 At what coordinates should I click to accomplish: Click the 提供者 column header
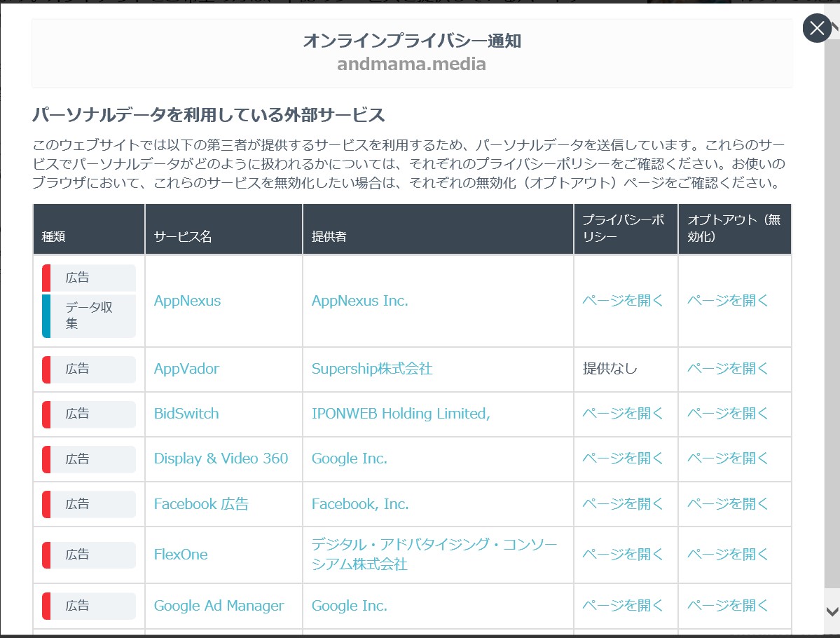[438, 229]
